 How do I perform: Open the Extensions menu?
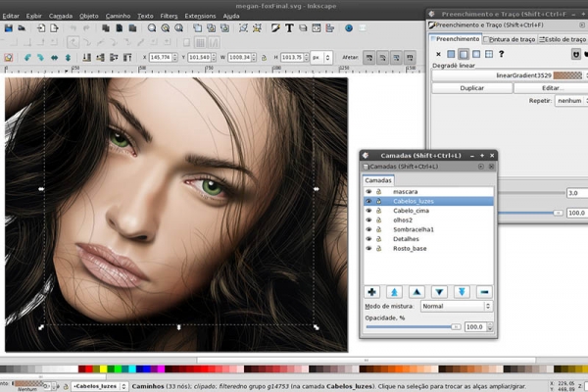200,16
